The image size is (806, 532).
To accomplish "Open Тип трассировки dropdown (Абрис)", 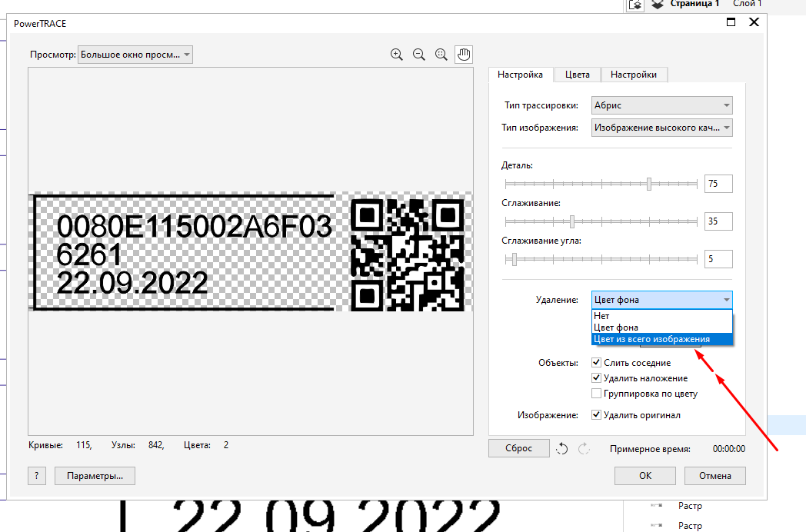I will pyautogui.click(x=662, y=105).
